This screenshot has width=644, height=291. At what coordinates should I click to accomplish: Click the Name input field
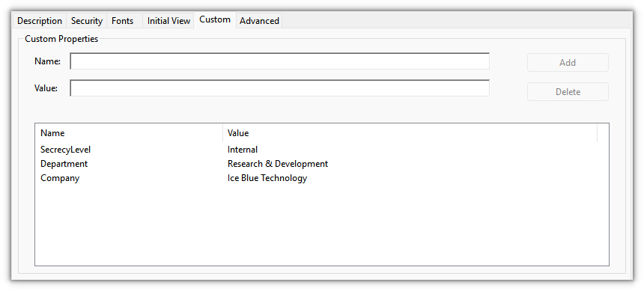click(280, 61)
